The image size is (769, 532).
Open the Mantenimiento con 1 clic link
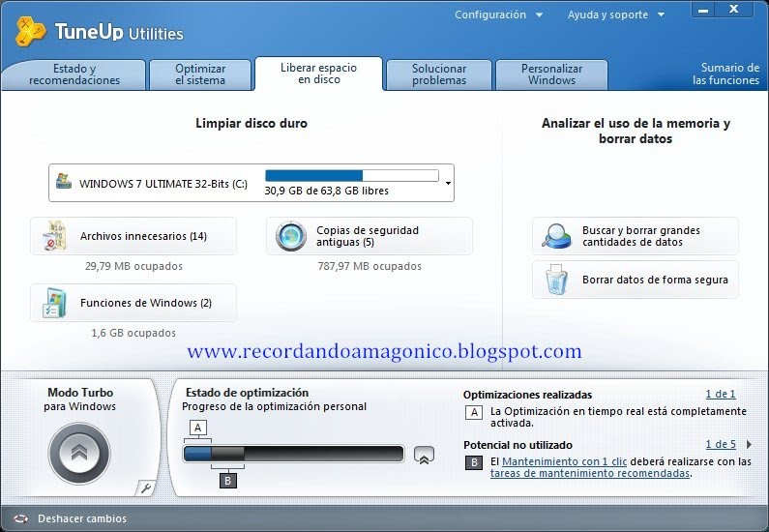(x=565, y=461)
